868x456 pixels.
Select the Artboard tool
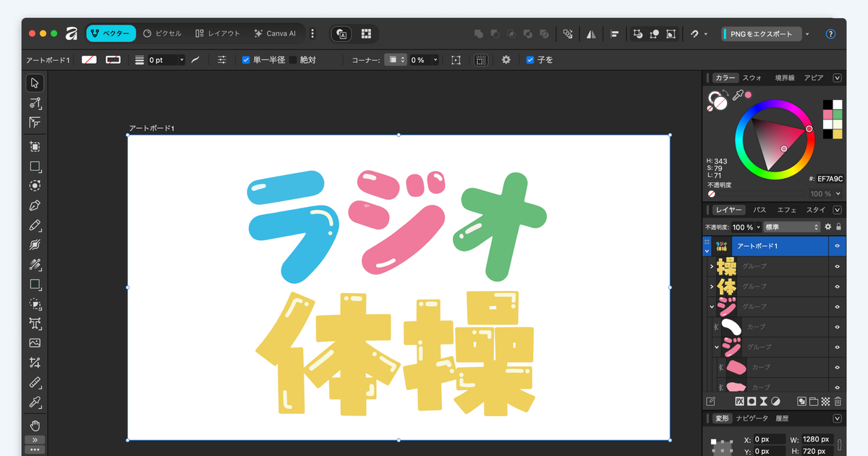35,146
